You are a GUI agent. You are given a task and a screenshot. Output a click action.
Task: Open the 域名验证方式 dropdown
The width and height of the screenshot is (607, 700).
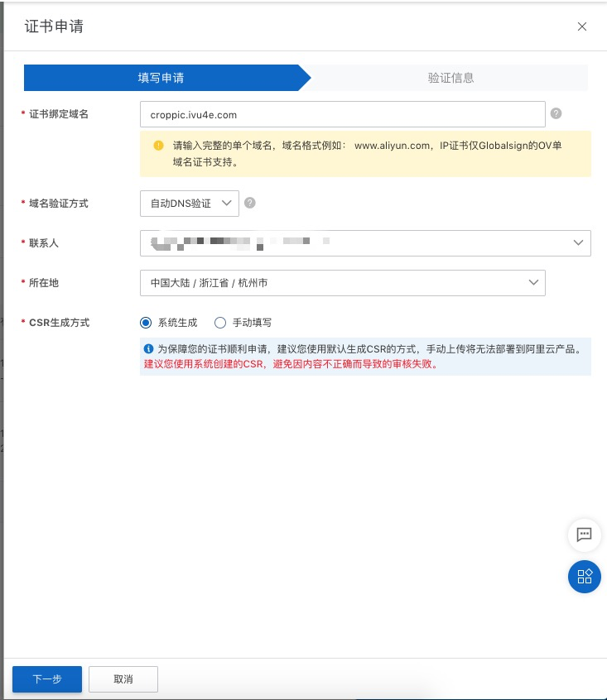(190, 204)
